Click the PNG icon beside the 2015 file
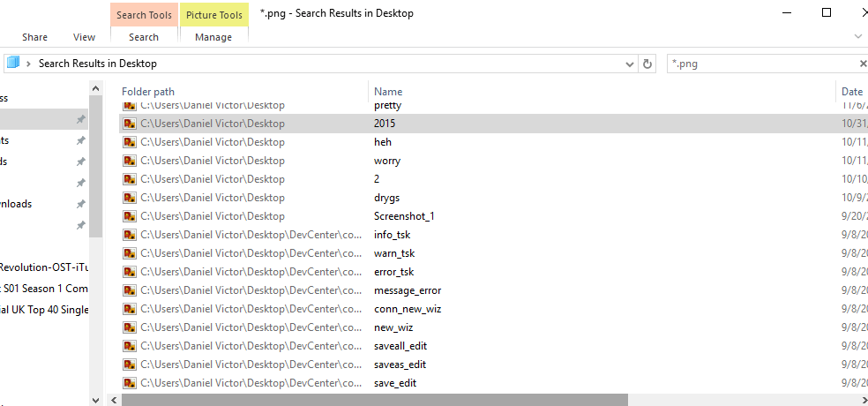The height and width of the screenshot is (406, 868). point(129,124)
